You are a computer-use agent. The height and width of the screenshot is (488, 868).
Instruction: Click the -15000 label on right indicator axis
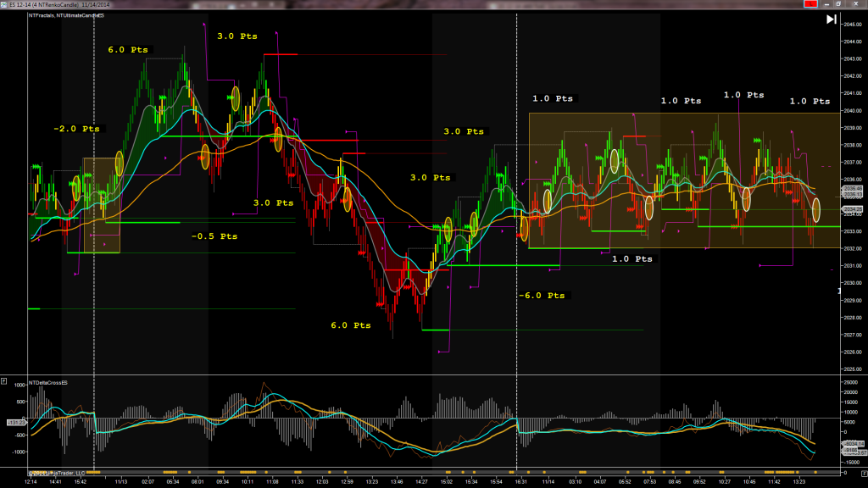851,462
